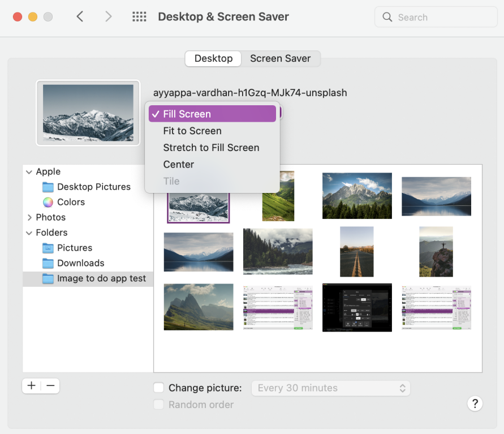Choose the Tile option

(212, 181)
